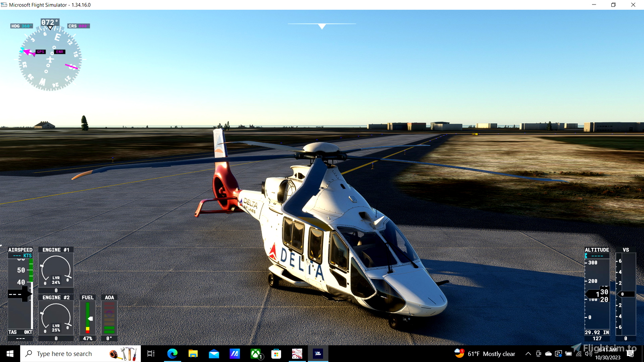Click the 29.92 IN barometer setting
Viewport: 644px width, 362px height.
click(x=597, y=333)
